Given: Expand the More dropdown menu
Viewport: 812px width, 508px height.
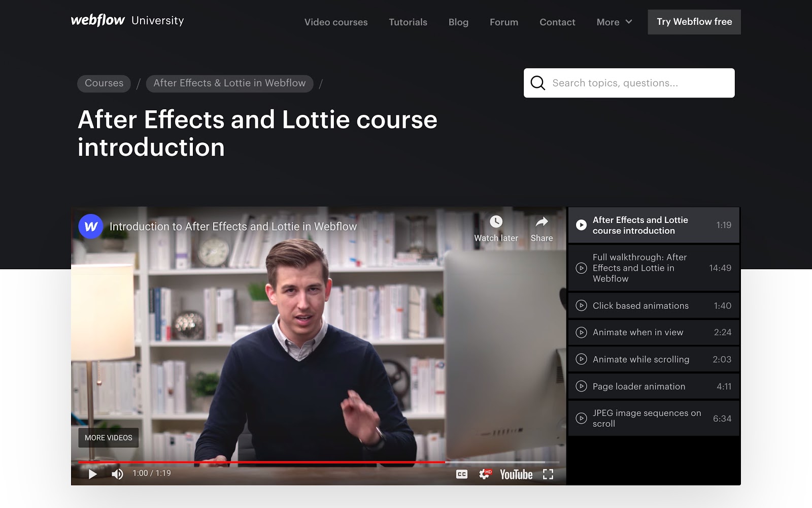Looking at the screenshot, I should click(x=614, y=22).
